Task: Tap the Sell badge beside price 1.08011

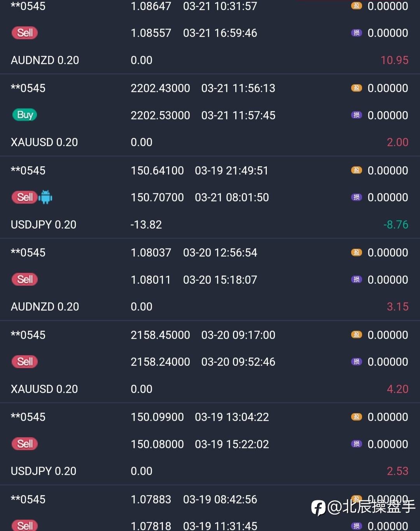Action: tap(25, 279)
